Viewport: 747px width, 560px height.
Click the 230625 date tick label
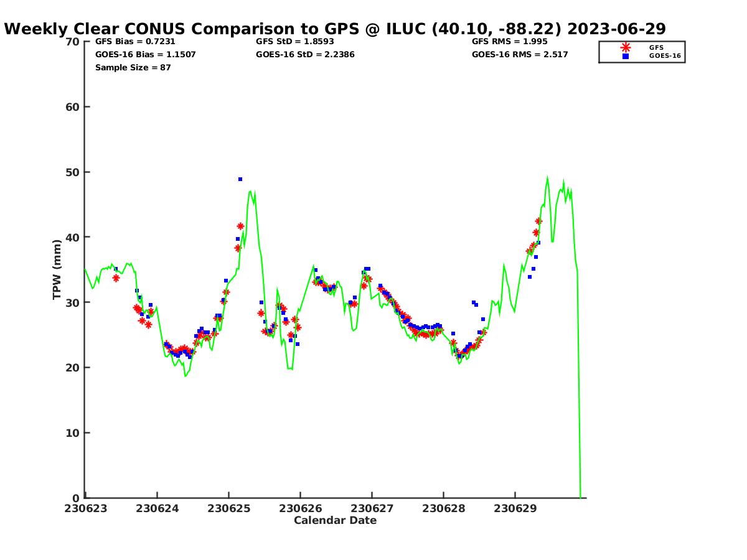tap(228, 508)
